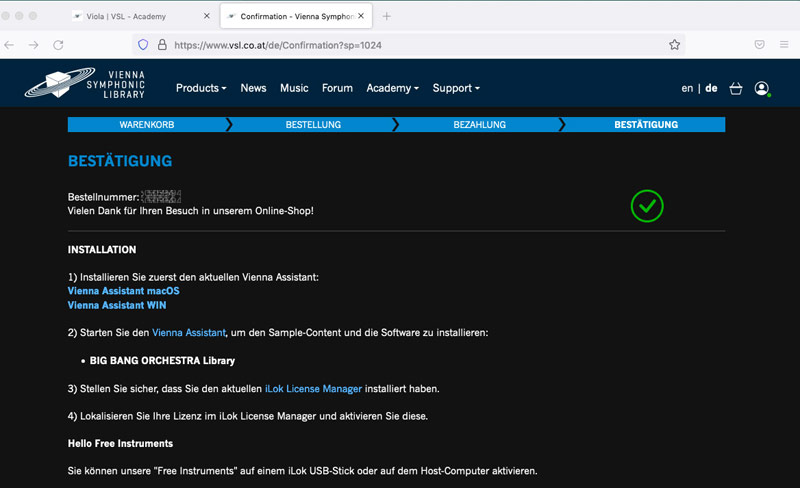Expand the Academy dropdown menu

click(x=392, y=88)
